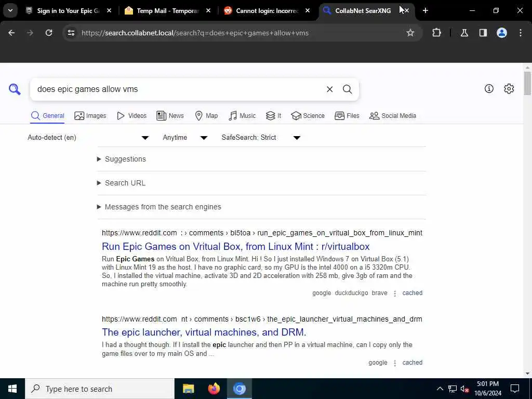Select the Map search category

206,116
